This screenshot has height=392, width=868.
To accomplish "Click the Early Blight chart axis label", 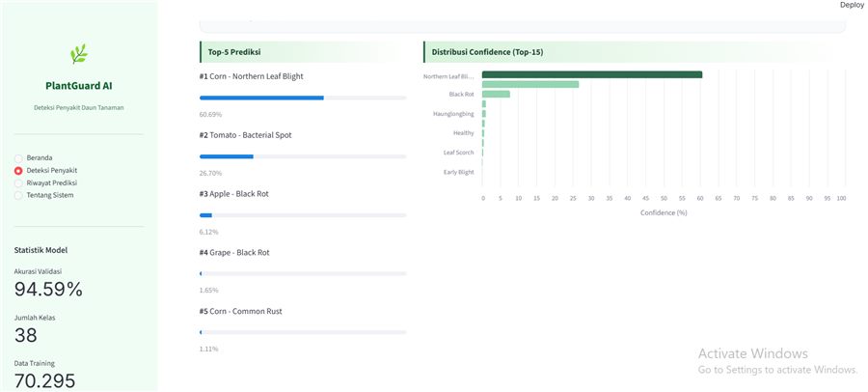I will (458, 172).
